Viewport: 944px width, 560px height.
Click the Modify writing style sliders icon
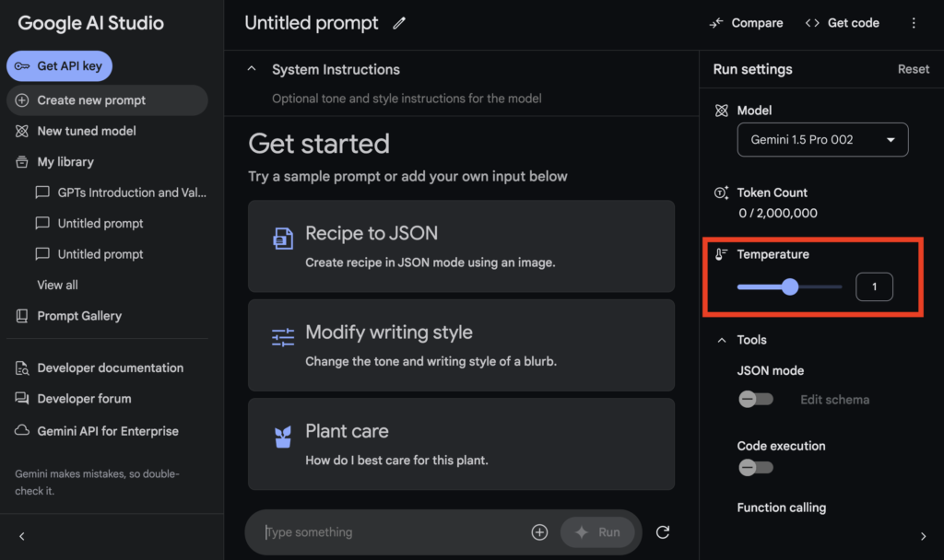(x=283, y=337)
